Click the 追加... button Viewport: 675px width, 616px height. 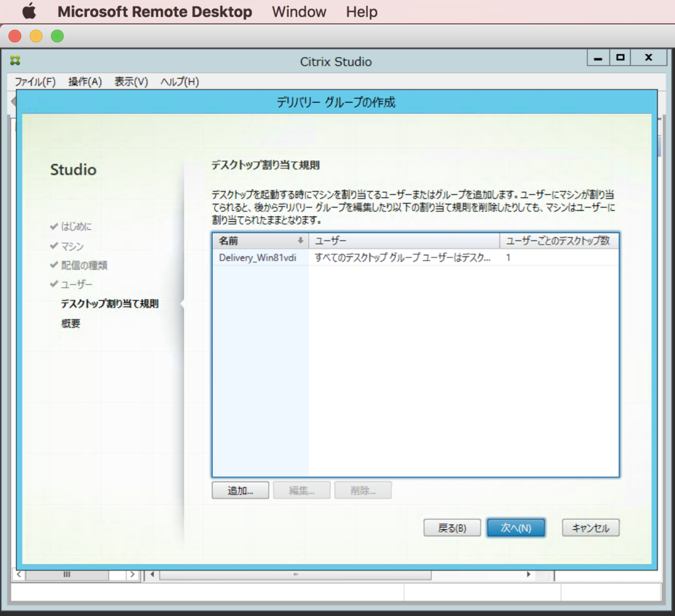[x=240, y=490]
